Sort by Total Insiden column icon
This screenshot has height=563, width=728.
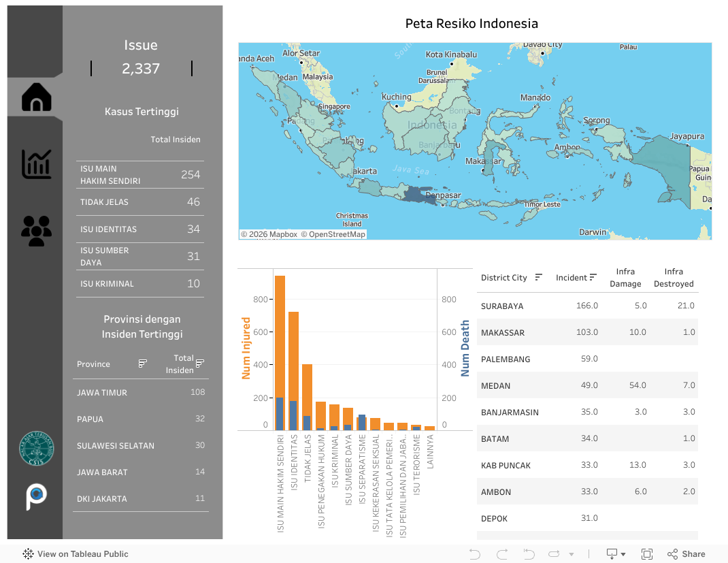pyautogui.click(x=199, y=364)
